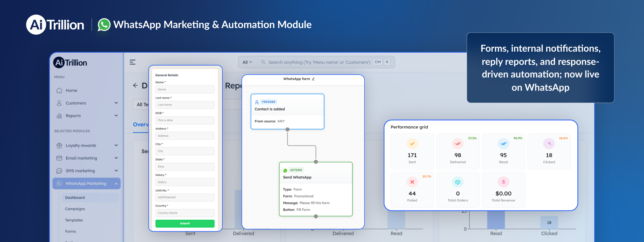The image size is (644, 242).
Task: Click the 57.3% delivered percentage
Action: tap(472, 138)
